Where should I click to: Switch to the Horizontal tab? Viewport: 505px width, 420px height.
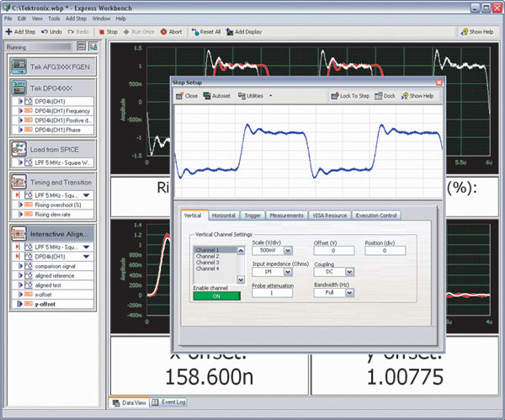coord(224,215)
